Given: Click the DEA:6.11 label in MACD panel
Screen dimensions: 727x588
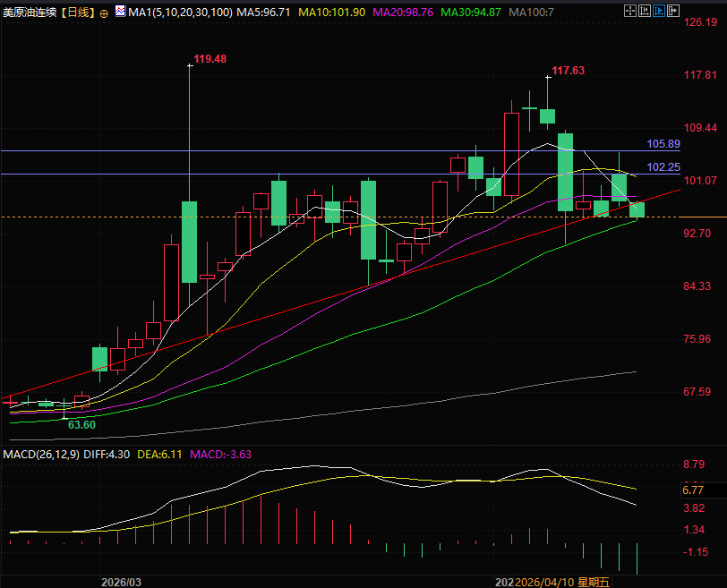Looking at the screenshot, I should tap(160, 455).
